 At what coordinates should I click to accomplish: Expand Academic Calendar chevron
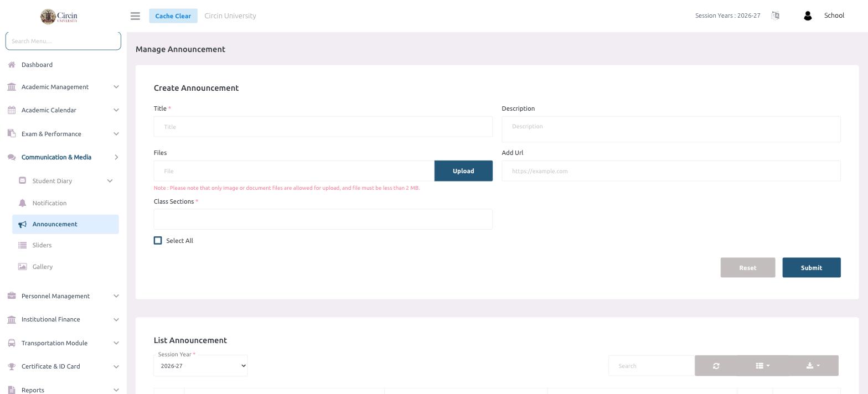(116, 110)
